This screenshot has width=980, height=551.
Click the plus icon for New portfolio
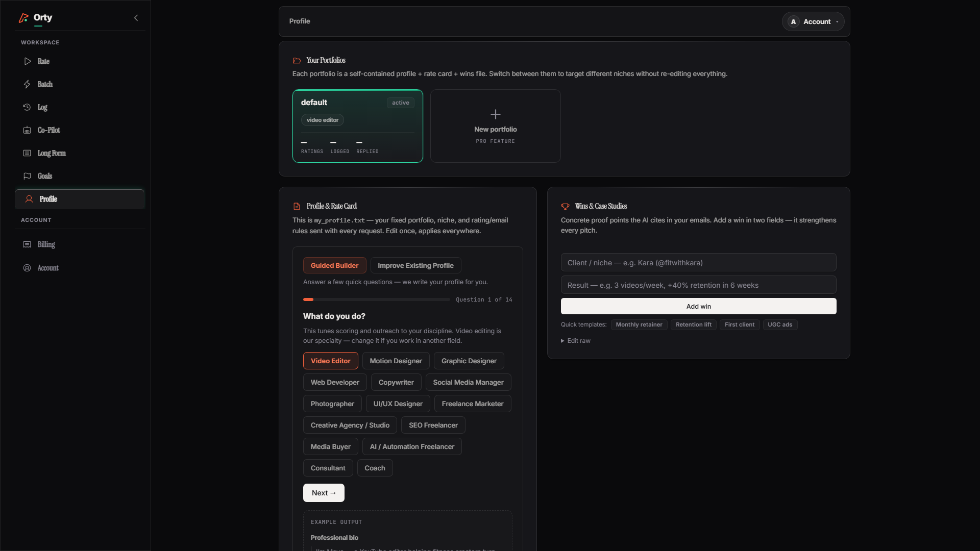[x=495, y=114]
